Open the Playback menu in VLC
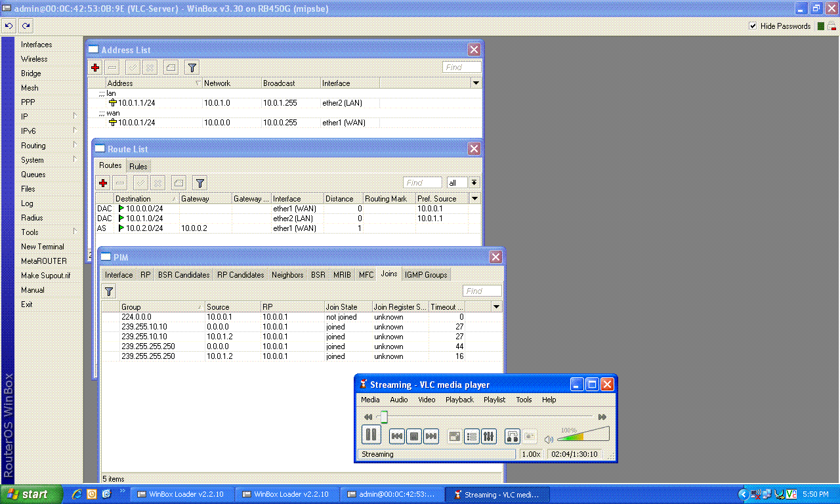 click(459, 399)
